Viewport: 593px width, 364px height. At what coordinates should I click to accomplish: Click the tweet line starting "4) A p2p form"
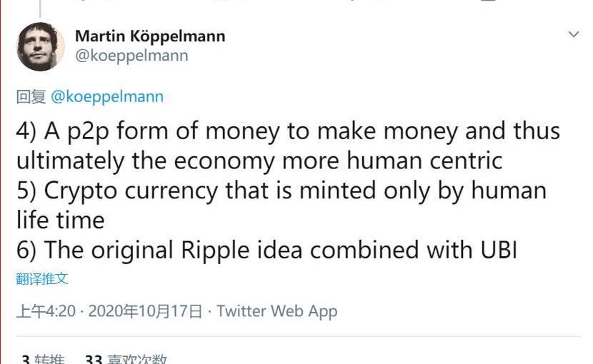point(288,131)
